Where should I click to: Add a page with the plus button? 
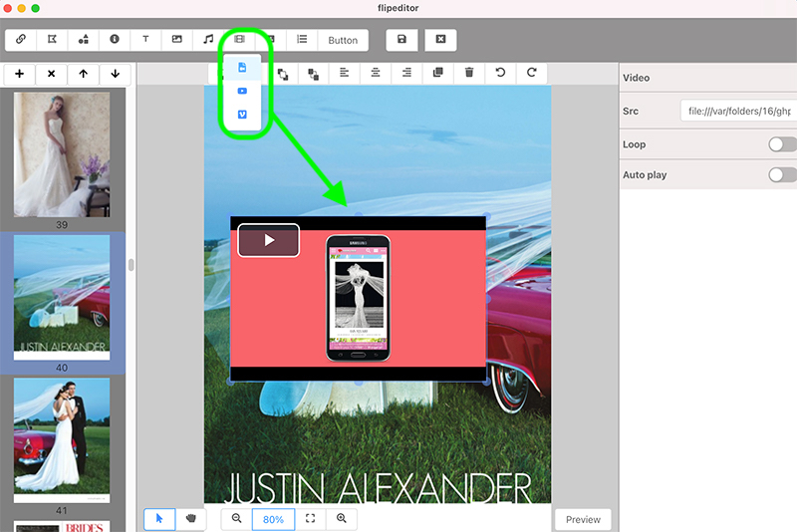pos(19,74)
